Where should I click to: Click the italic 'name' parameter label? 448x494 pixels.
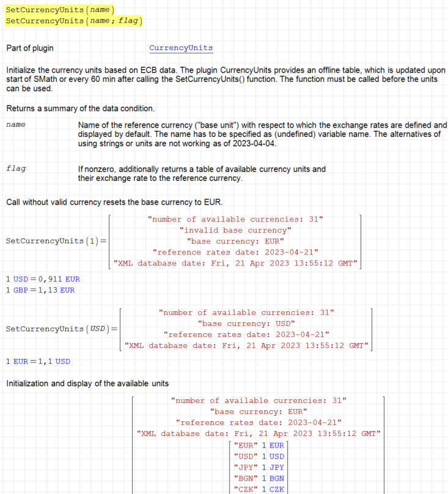16,125
